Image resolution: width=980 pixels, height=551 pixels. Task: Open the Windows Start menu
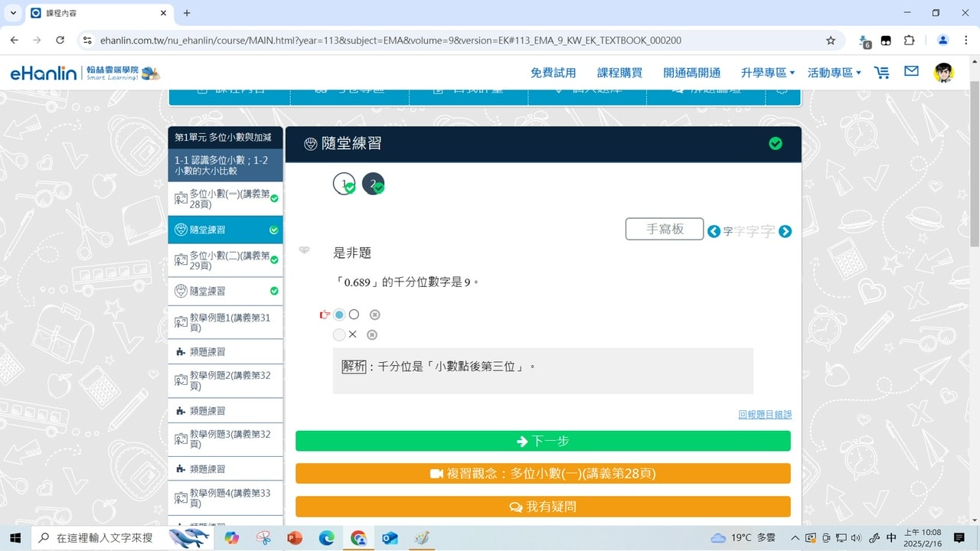14,538
